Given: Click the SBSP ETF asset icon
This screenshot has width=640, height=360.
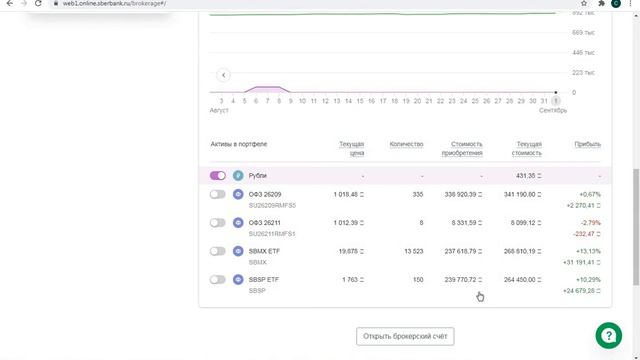Looking at the screenshot, I should click(x=238, y=280).
